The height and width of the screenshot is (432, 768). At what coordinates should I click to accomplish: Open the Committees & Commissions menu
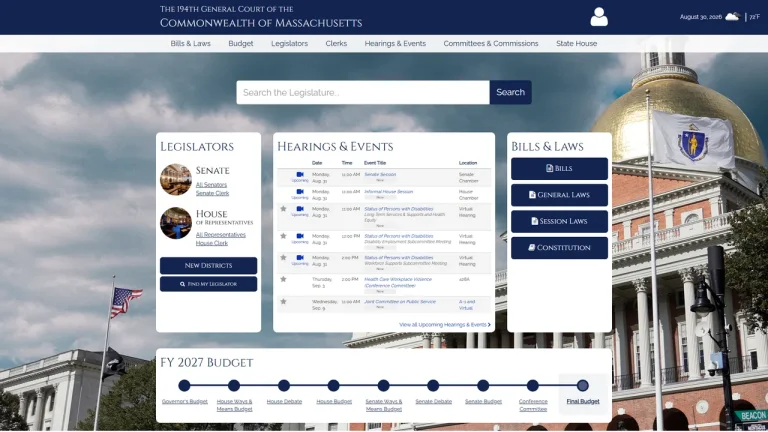tap(491, 44)
